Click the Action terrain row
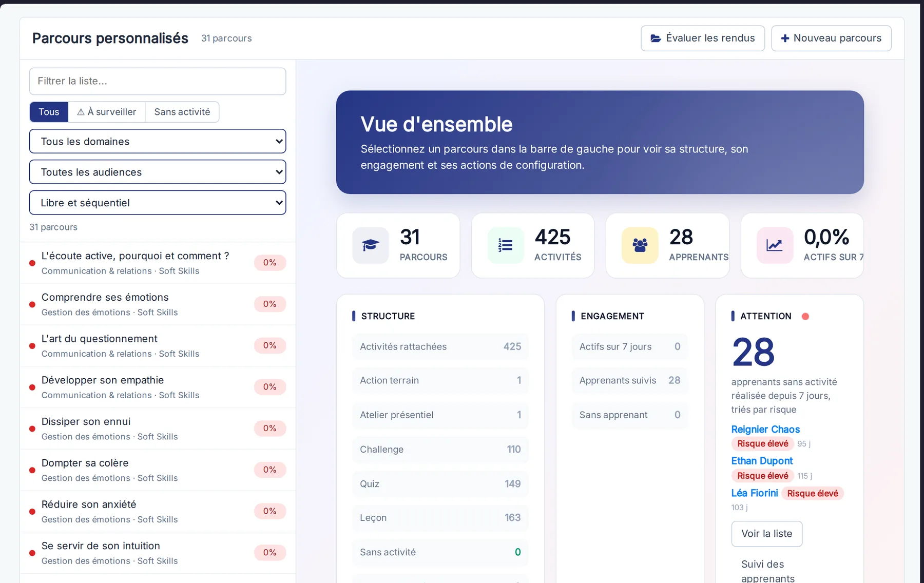This screenshot has height=583, width=924. tap(440, 380)
